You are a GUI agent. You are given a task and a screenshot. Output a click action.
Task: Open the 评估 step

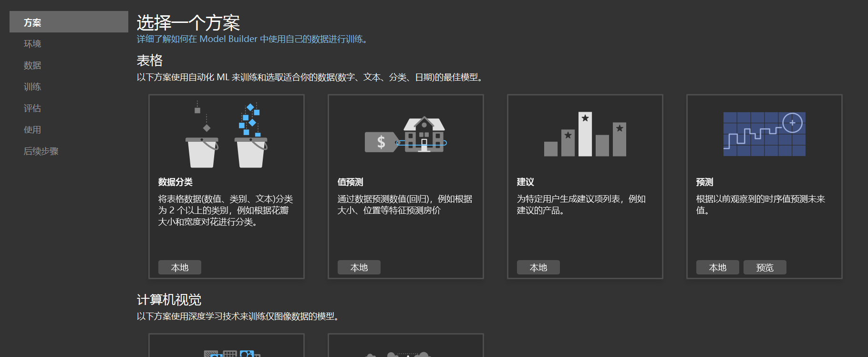32,108
